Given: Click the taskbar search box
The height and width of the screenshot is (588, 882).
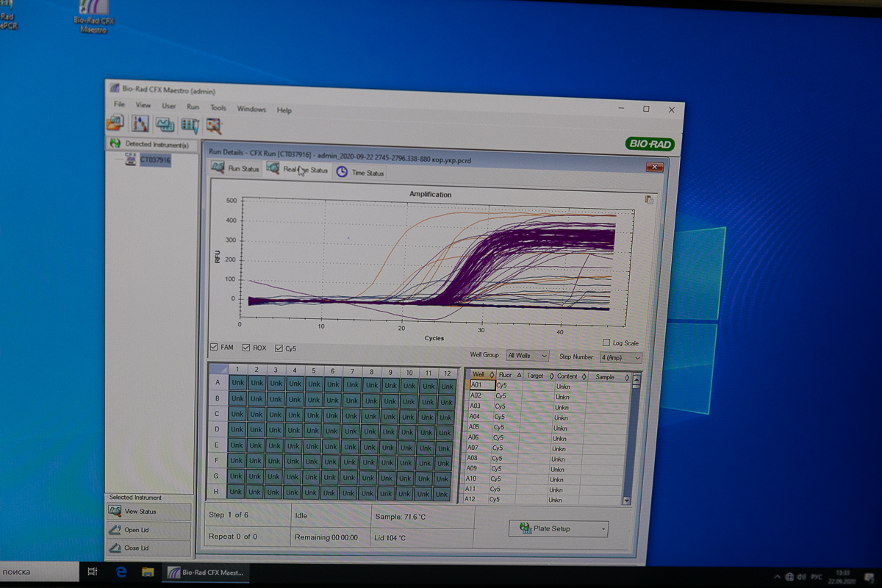Looking at the screenshot, I should point(39,571).
